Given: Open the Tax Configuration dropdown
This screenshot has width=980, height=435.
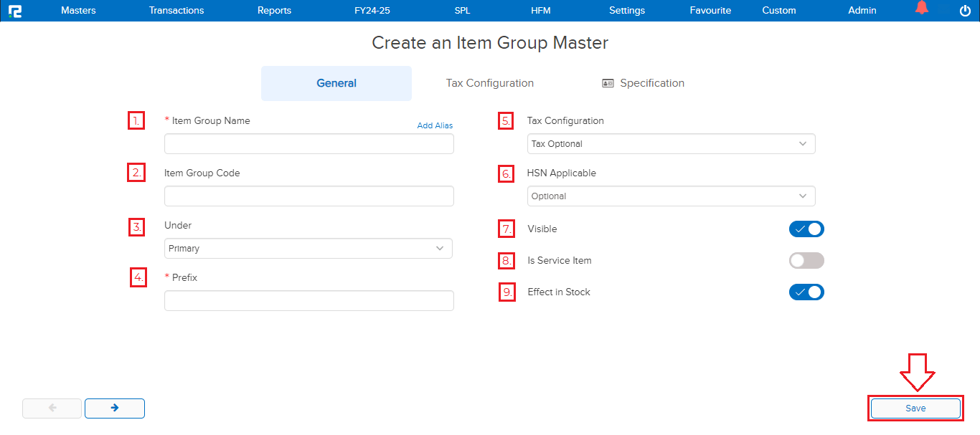Looking at the screenshot, I should tap(671, 144).
